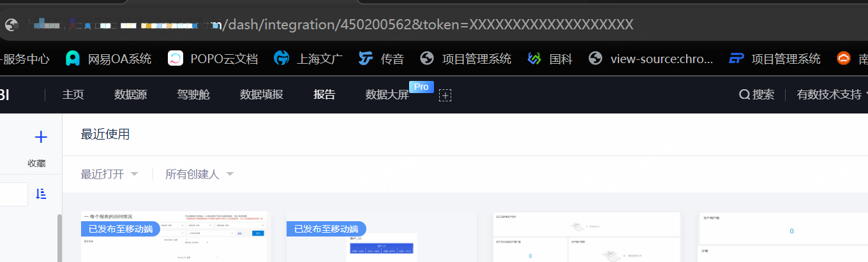Click the 最近使用 heading

(x=105, y=135)
